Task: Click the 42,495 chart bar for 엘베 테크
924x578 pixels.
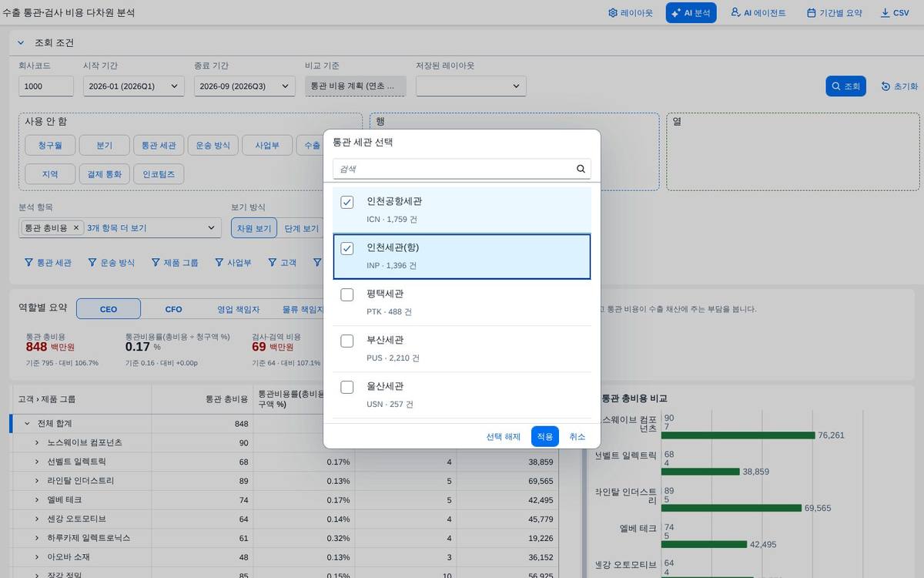Action: 705,544
